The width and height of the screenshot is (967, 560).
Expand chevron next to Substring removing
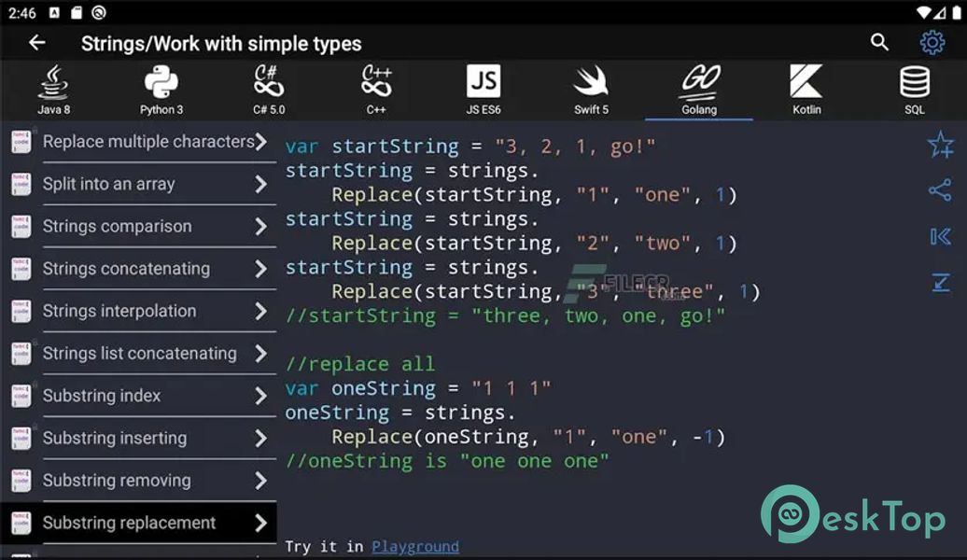[260, 481]
